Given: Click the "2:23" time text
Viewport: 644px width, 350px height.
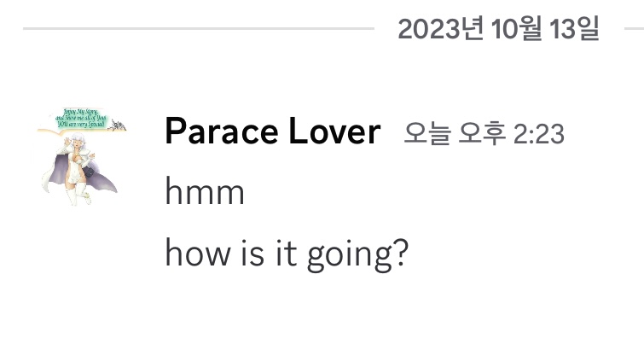Looking at the screenshot, I should pyautogui.click(x=538, y=134).
